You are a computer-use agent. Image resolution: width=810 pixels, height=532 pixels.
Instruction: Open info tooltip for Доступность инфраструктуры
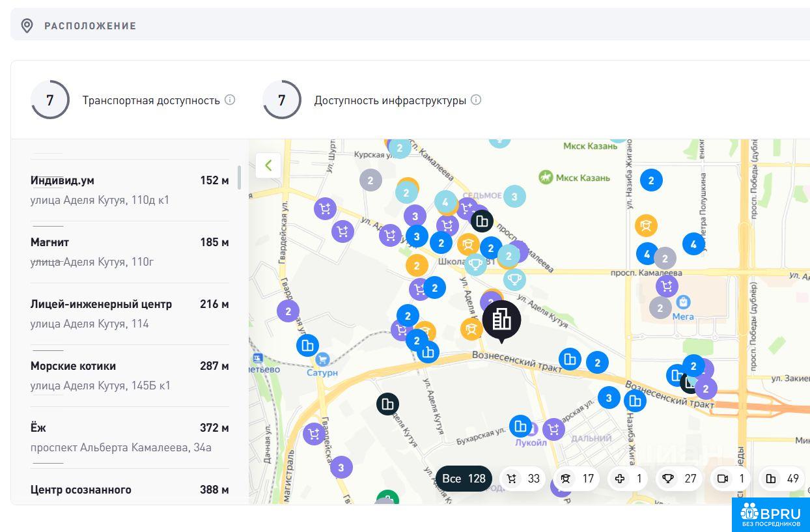click(x=476, y=100)
